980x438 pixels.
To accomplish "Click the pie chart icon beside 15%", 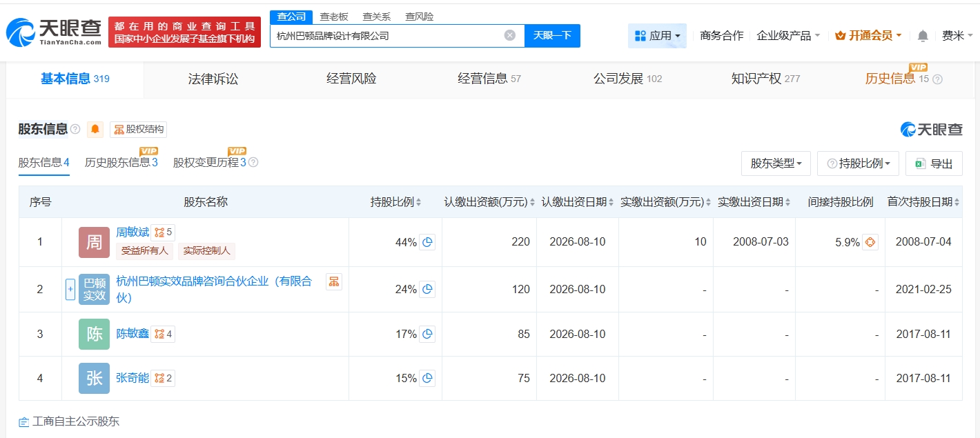I will (427, 378).
